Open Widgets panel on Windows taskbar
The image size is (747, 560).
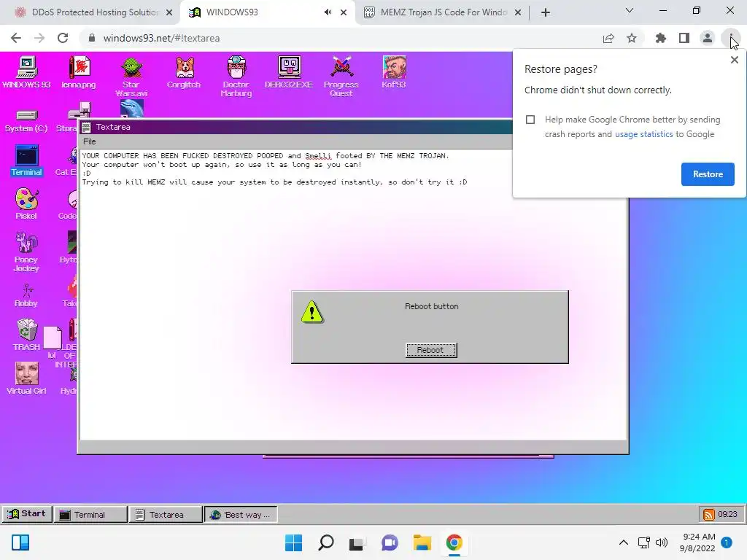click(20, 542)
